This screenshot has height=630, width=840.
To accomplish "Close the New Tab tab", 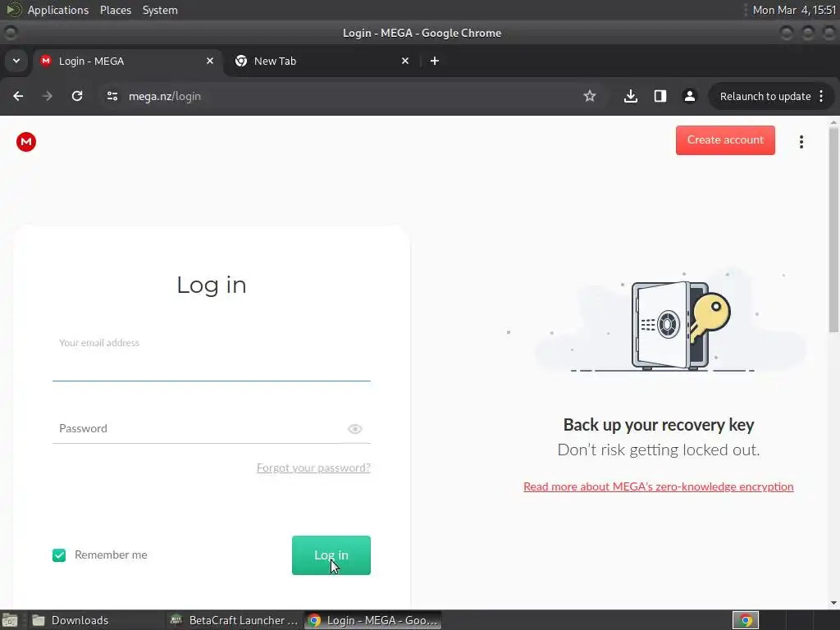I will tap(405, 61).
